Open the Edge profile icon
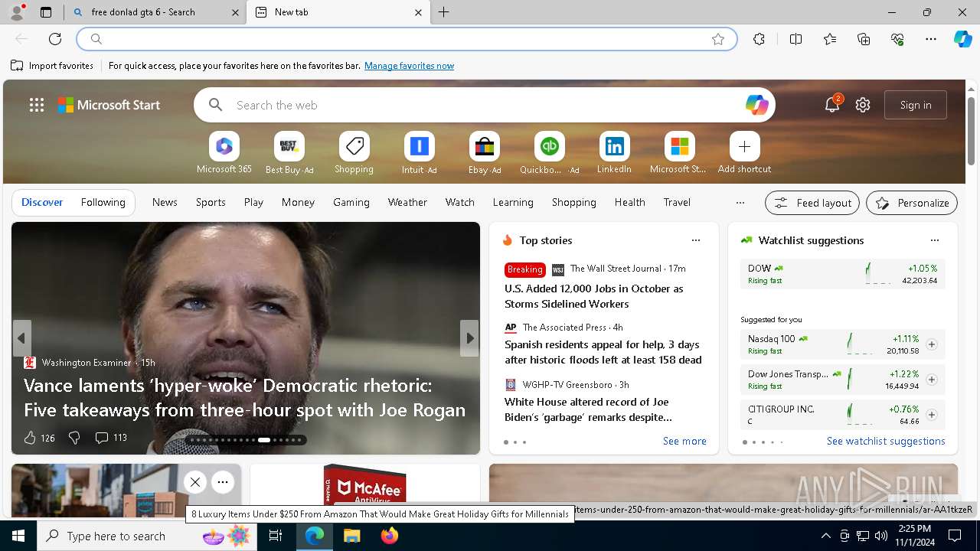This screenshot has width=980, height=551. (17, 12)
